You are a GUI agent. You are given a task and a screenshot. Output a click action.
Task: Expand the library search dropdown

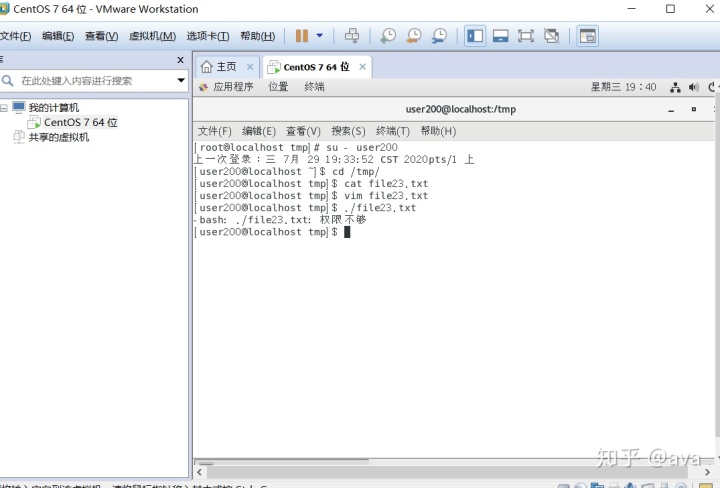point(181,80)
